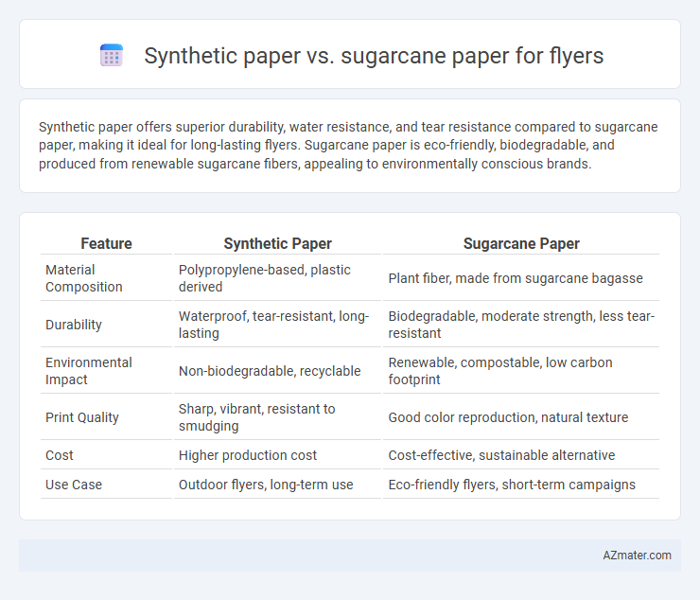
Task: Select the 'Synthetic Paper' column header
Action: tap(278, 243)
